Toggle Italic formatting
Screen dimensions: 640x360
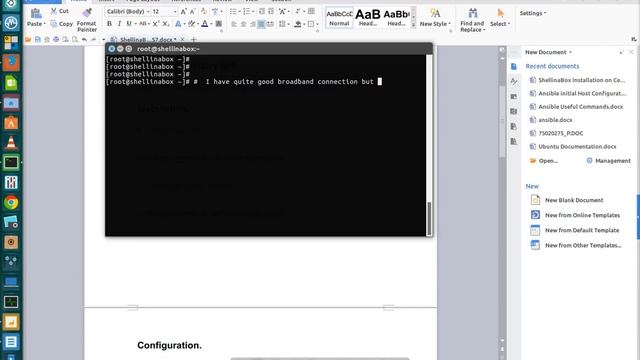[119, 24]
